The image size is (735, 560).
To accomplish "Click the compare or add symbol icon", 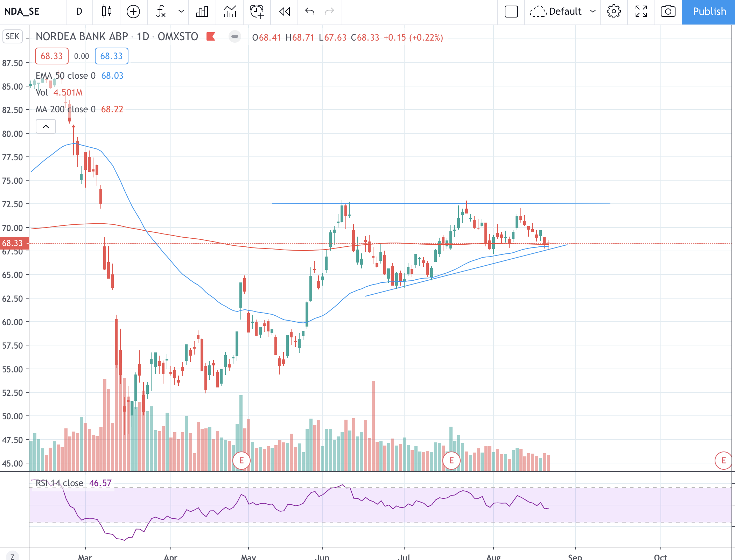I will click(133, 12).
